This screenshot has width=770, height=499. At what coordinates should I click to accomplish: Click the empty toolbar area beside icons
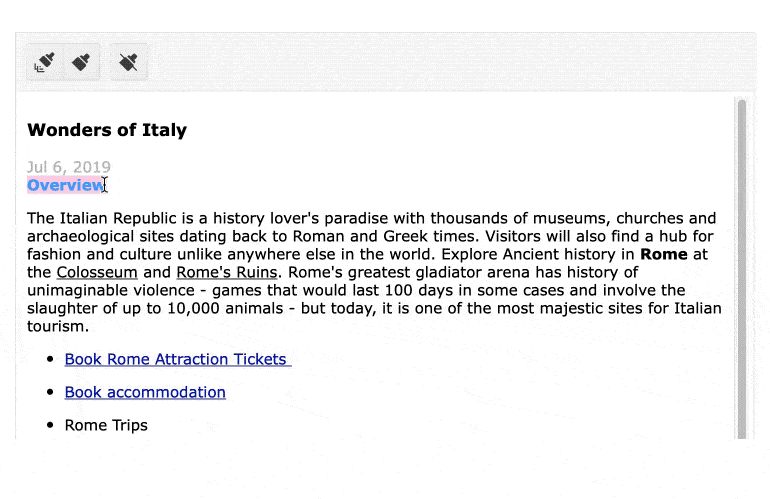point(450,63)
